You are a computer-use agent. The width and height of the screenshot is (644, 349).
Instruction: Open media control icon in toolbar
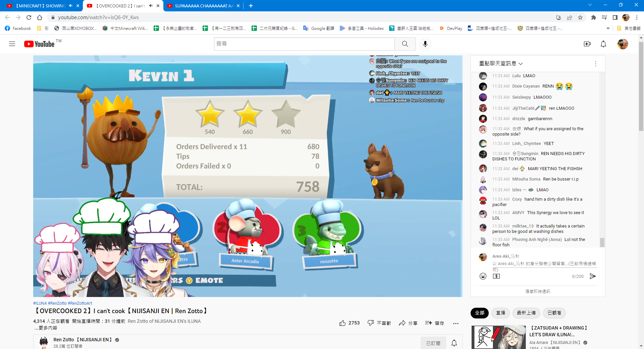pos(604,17)
